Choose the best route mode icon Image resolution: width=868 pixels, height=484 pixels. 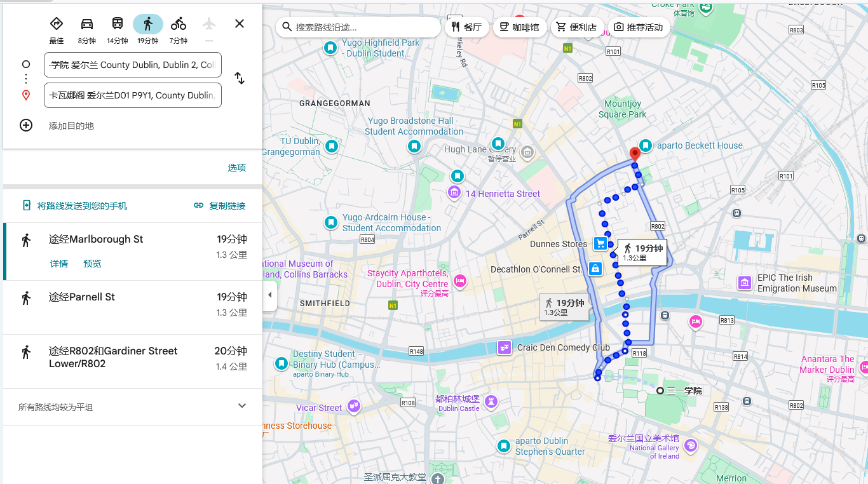click(57, 24)
